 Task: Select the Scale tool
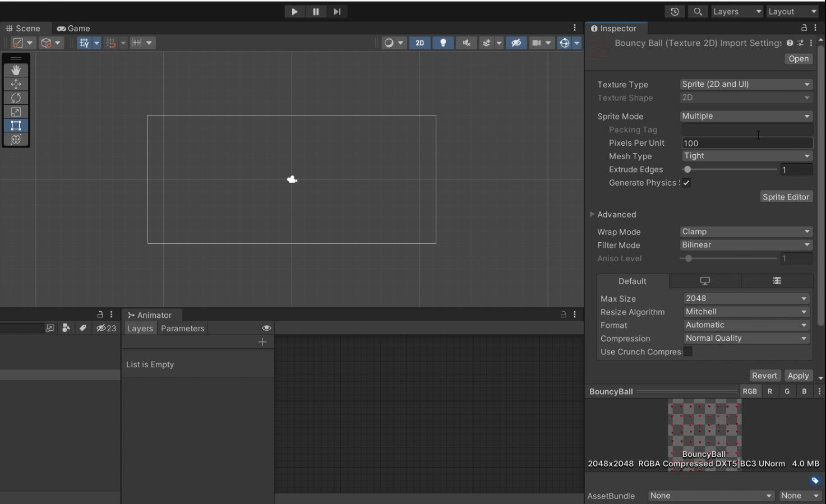point(16,112)
